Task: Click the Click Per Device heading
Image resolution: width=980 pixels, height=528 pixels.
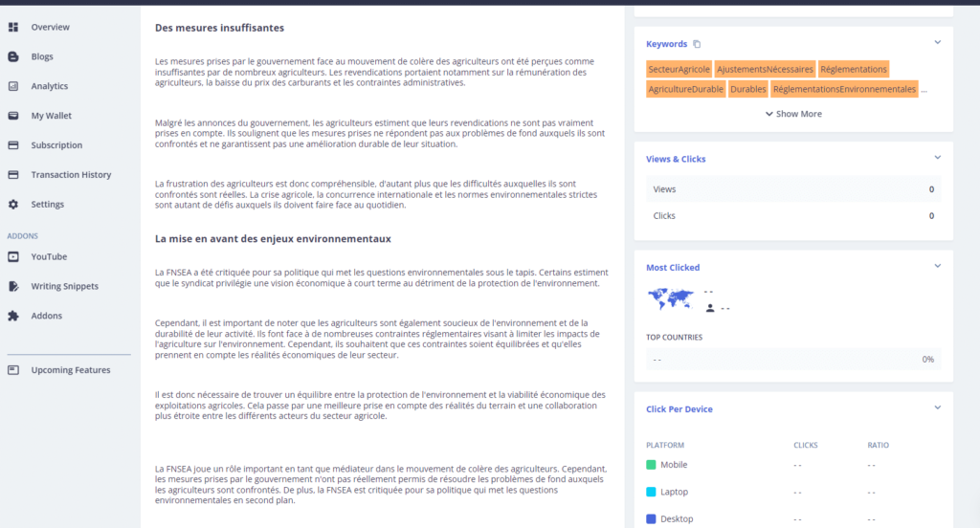Action: 679,409
